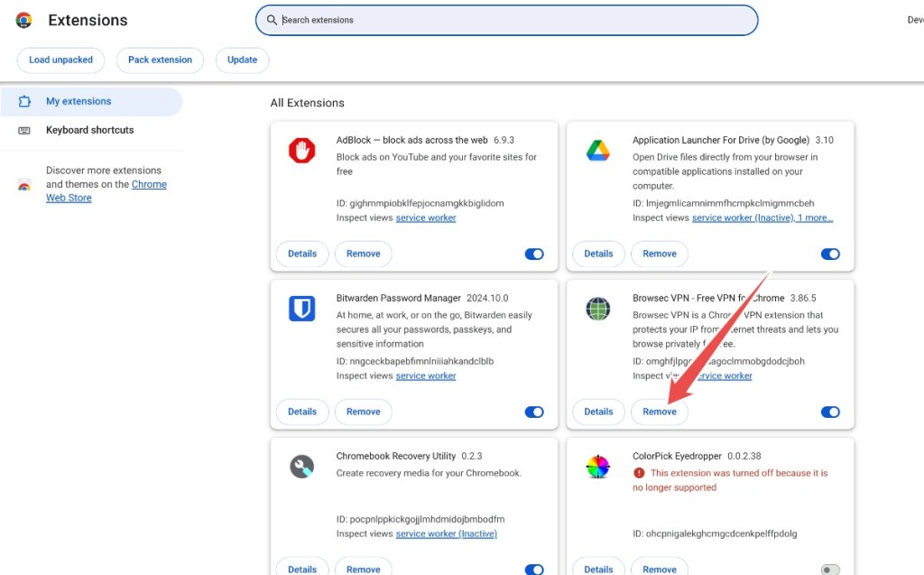Remove ColorPick Eyedropper extension

[660, 568]
